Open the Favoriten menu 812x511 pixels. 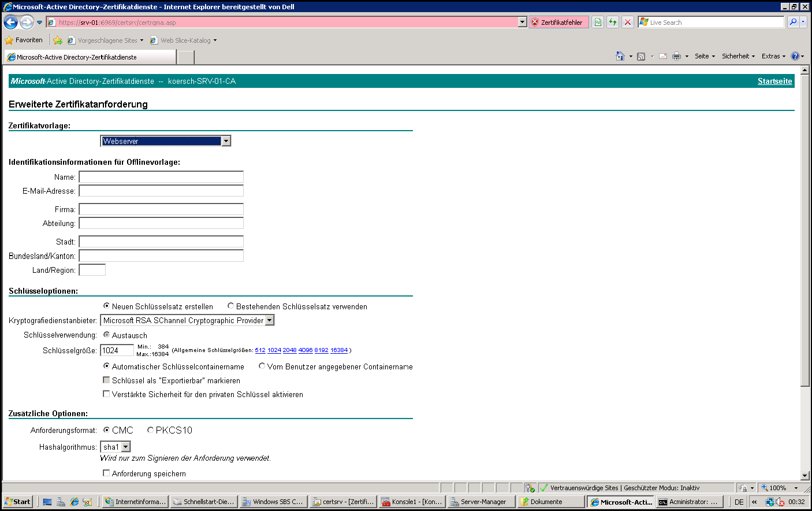(24, 40)
